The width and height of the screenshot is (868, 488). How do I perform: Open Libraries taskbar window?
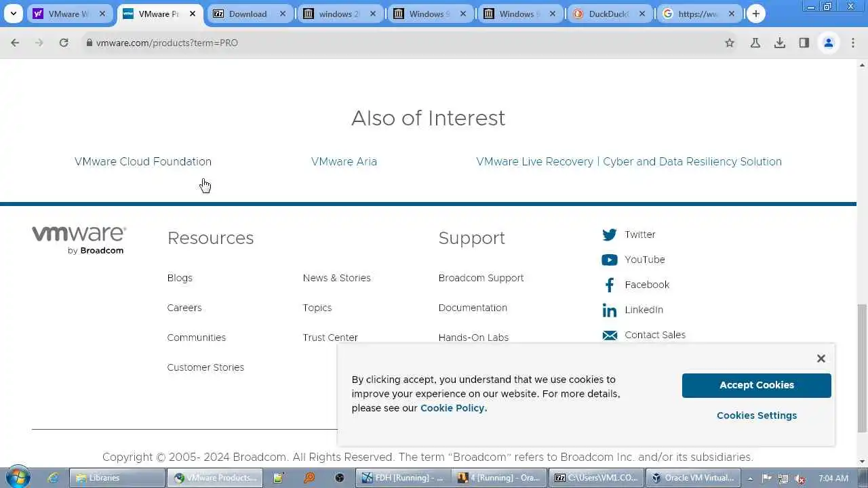118,478
